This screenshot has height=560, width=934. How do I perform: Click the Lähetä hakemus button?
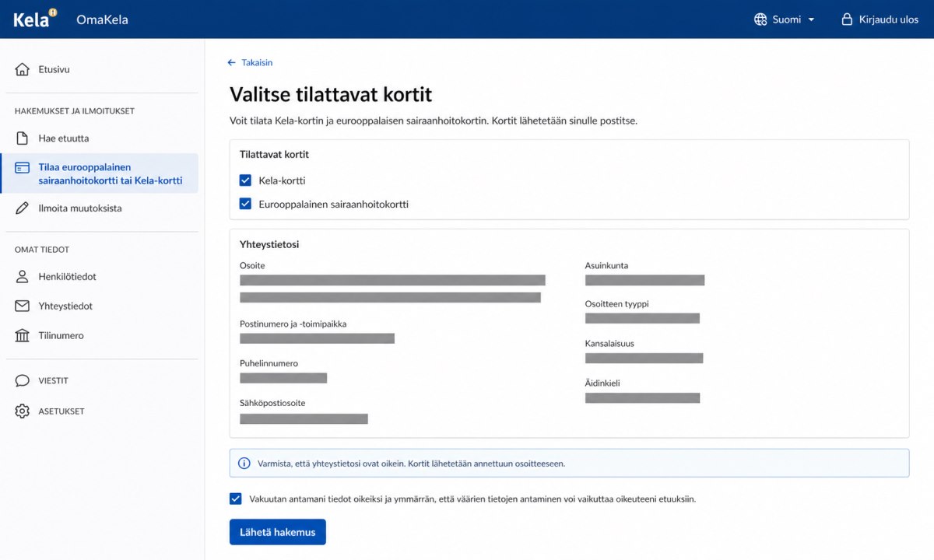coord(277,532)
